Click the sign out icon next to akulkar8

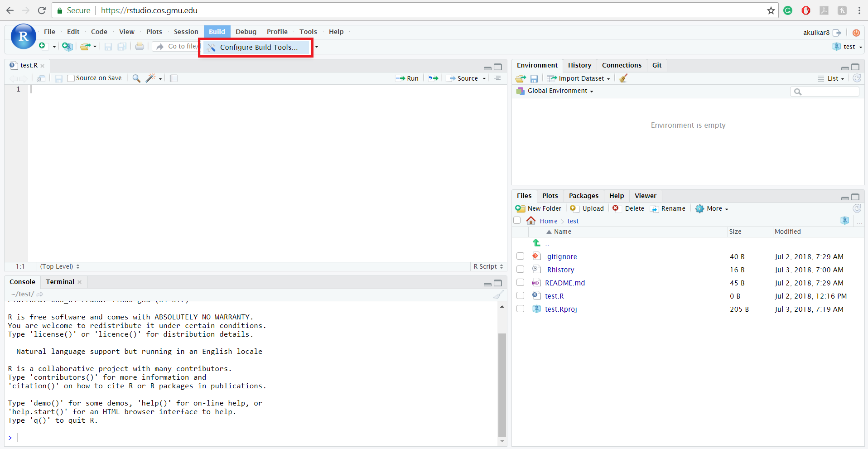point(837,33)
